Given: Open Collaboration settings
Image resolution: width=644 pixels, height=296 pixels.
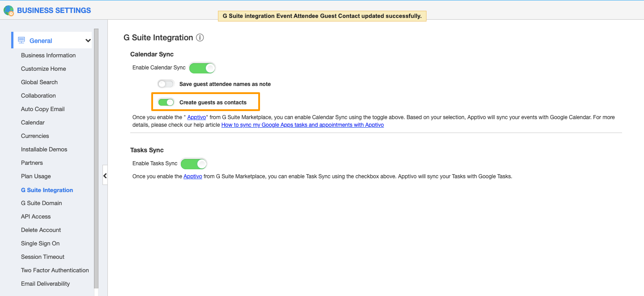Looking at the screenshot, I should [38, 95].
